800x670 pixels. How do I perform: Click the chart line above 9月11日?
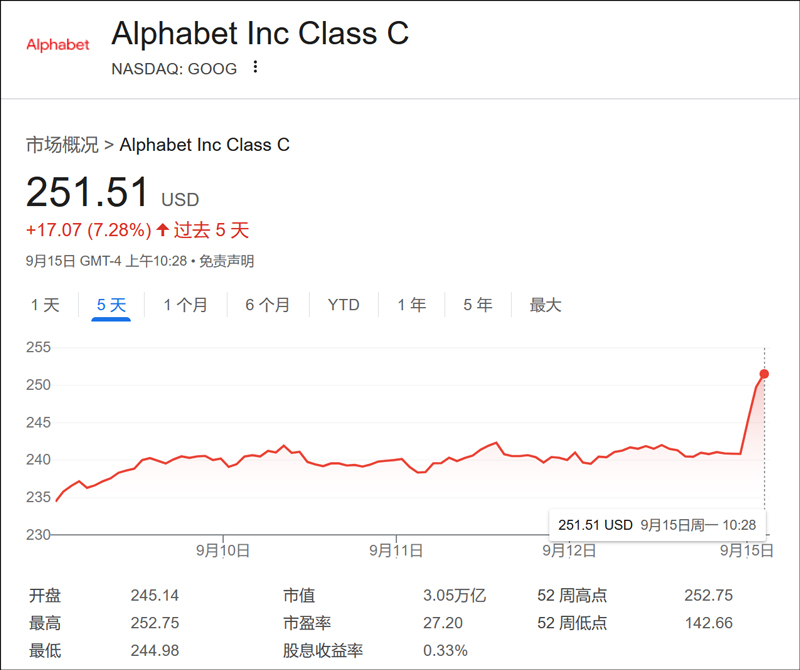[396, 460]
